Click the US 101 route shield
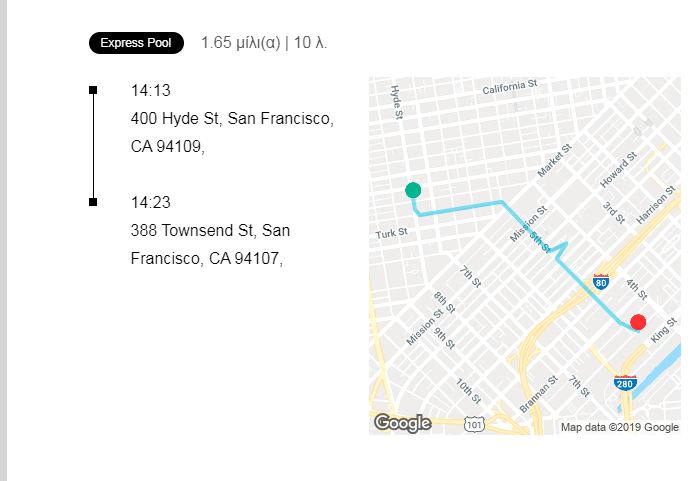Viewport: 700px width, 481px height. [x=474, y=424]
